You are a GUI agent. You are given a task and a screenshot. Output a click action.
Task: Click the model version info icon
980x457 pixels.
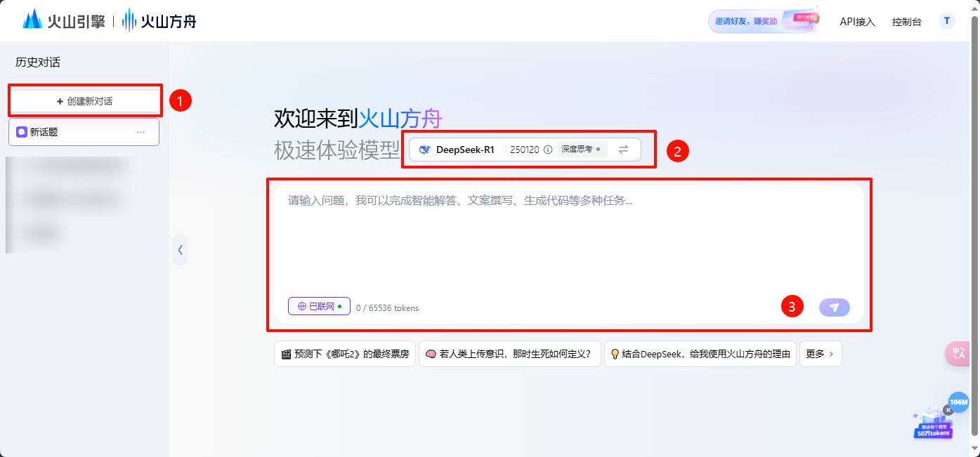click(548, 150)
